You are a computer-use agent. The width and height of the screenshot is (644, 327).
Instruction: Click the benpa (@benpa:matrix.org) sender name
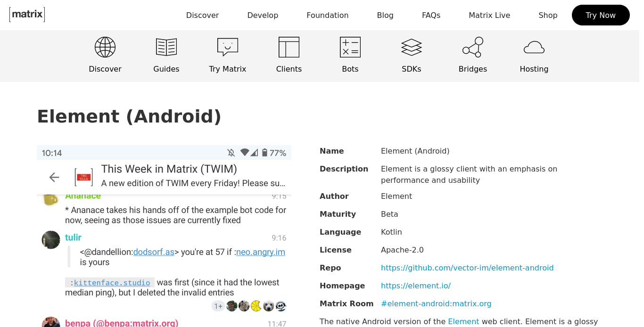coord(122,323)
